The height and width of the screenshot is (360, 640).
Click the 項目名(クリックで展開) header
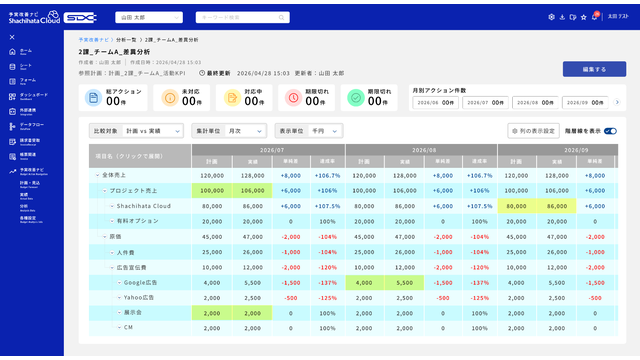pos(140,156)
